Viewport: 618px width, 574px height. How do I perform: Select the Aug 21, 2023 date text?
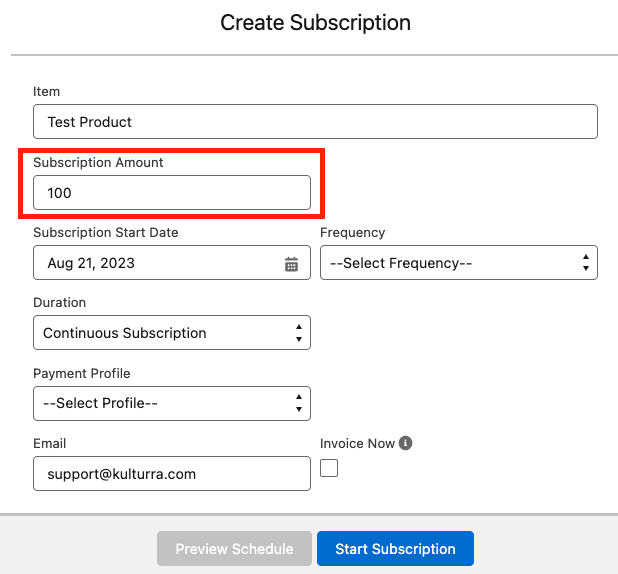click(91, 264)
